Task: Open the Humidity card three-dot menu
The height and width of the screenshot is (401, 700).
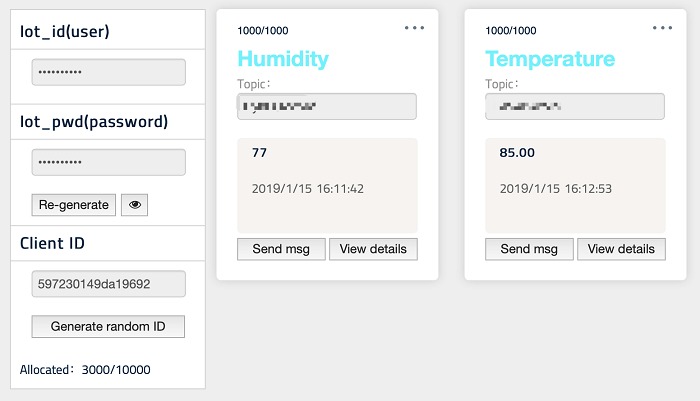Action: [414, 28]
